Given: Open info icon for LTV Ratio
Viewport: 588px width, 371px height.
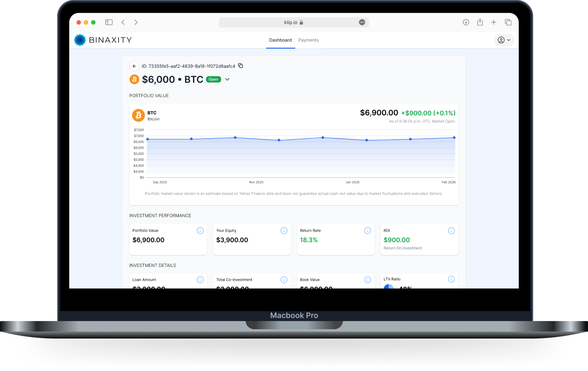Looking at the screenshot, I should coord(451,279).
